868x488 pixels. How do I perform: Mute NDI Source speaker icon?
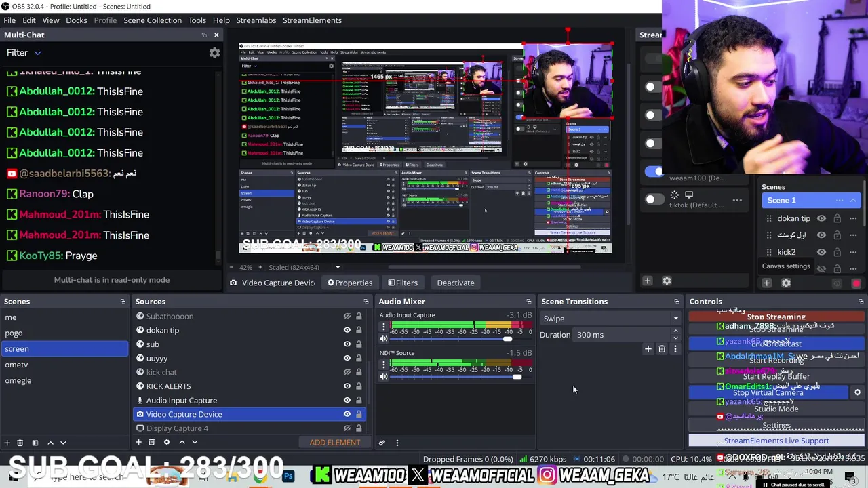point(384,377)
